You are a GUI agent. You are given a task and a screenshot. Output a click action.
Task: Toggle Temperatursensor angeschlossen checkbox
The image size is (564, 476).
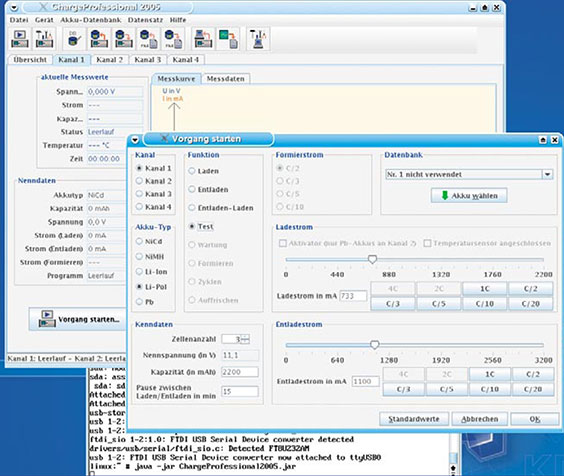point(427,243)
